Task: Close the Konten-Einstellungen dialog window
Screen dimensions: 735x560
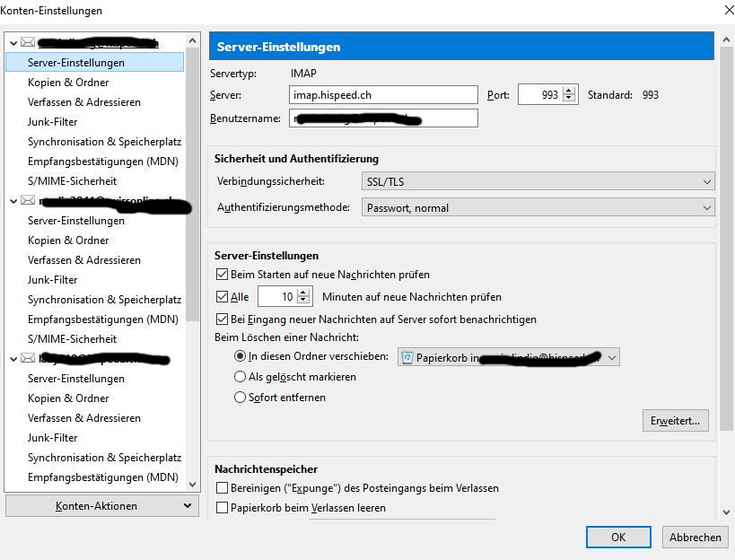Action: [724, 11]
